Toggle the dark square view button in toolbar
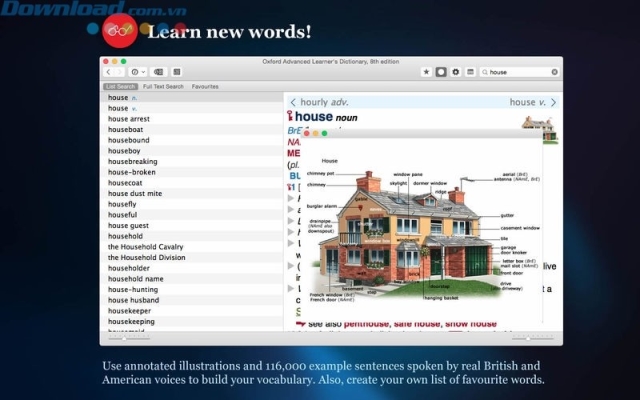Image resolution: width=640 pixels, height=400 pixels. (441, 72)
